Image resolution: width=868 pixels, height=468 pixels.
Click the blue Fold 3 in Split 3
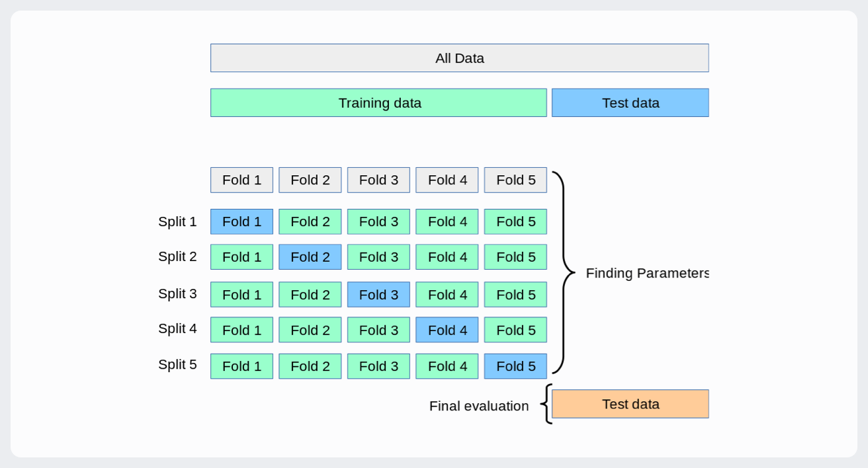point(378,295)
